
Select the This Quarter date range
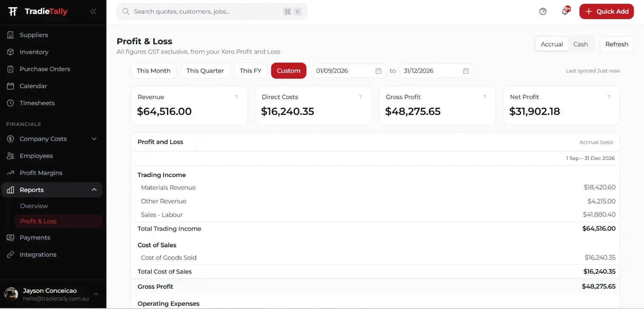pos(205,71)
